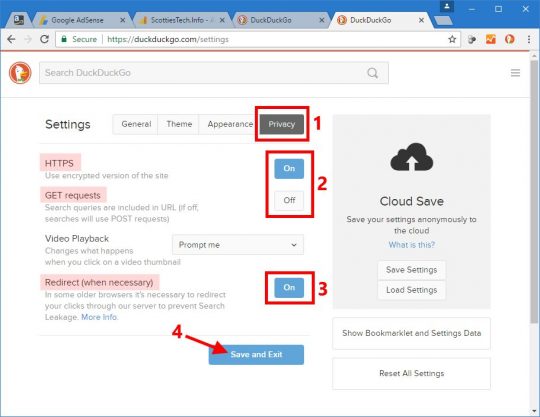Screen dimensions: 540x417
Task: Open the Theme settings tab
Action: tap(179, 124)
